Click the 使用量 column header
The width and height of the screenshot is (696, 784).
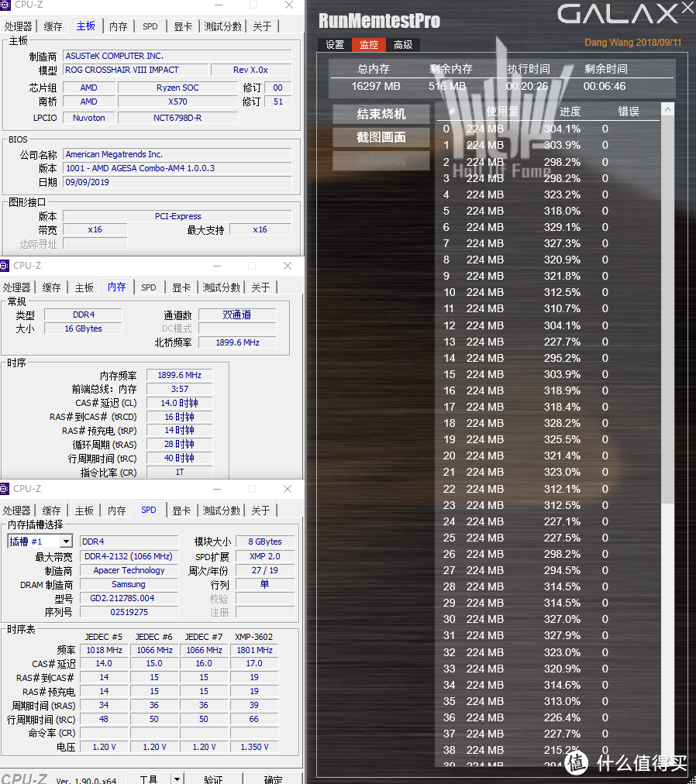(x=502, y=112)
